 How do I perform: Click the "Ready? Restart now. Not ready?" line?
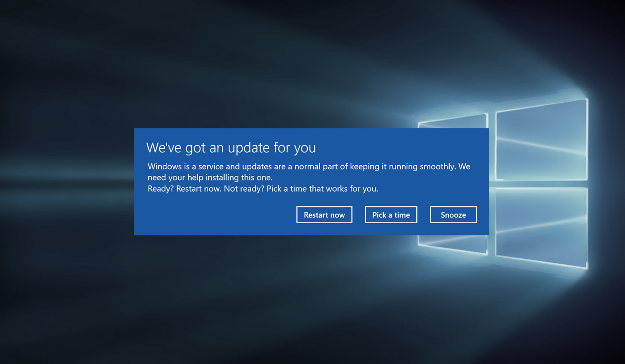tap(263, 189)
